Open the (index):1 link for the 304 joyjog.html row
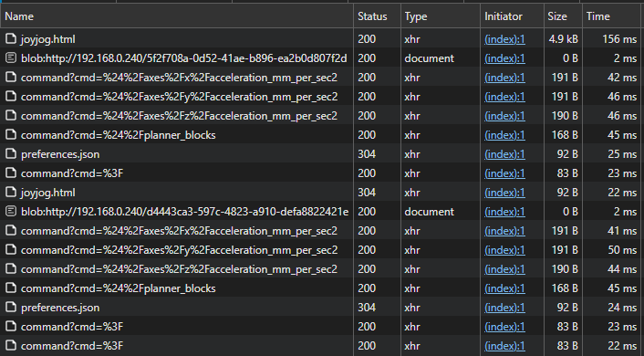This screenshot has height=356, width=644. coord(504,193)
